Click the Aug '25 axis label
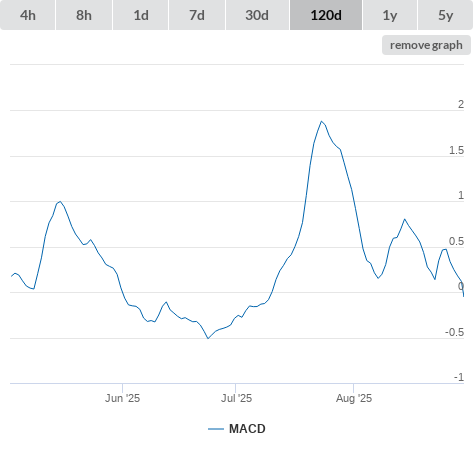 pyautogui.click(x=354, y=398)
